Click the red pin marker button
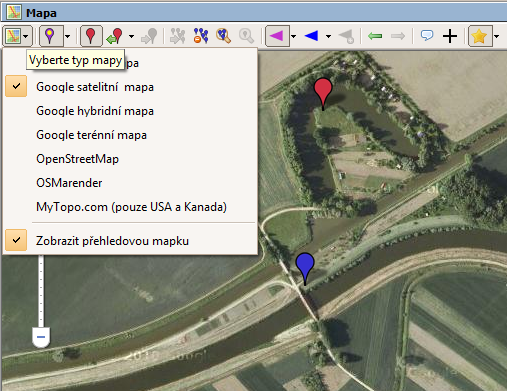 coord(91,36)
